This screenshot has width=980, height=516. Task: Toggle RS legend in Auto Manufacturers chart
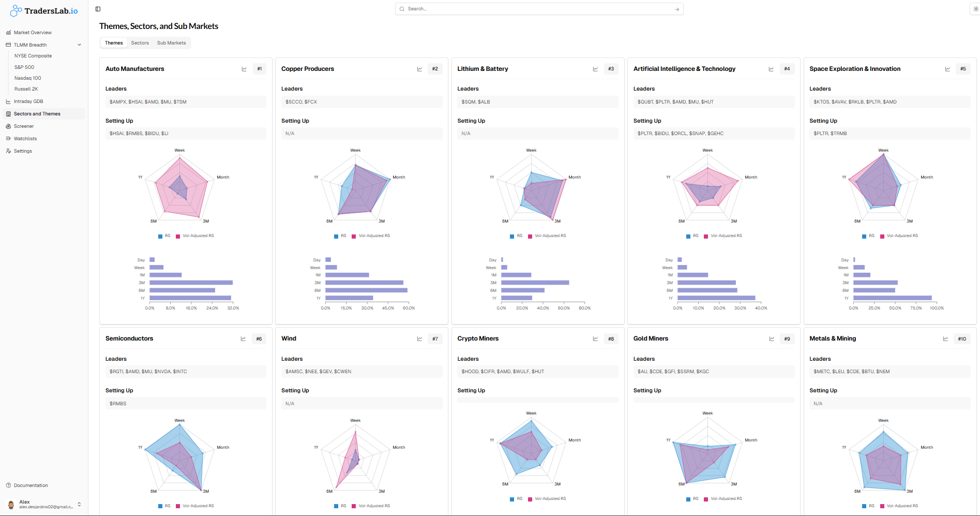coord(164,236)
